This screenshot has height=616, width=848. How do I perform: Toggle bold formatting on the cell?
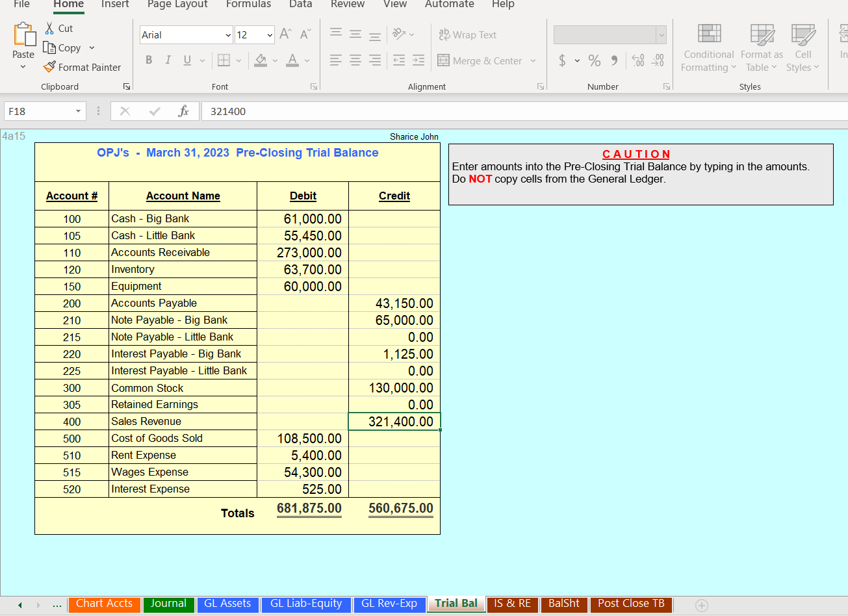click(148, 60)
